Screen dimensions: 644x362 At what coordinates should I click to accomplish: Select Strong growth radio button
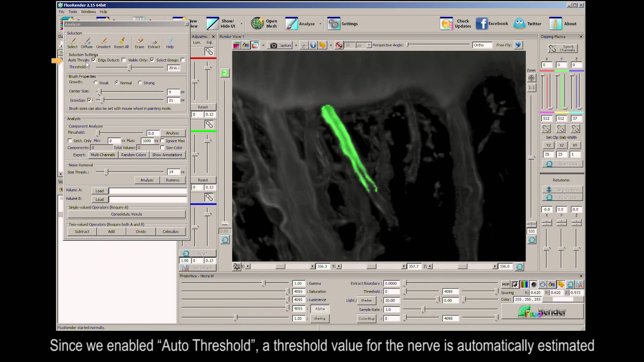[x=140, y=83]
